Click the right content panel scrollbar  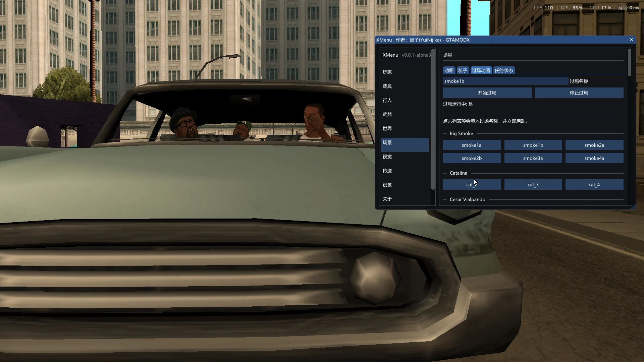point(630,63)
